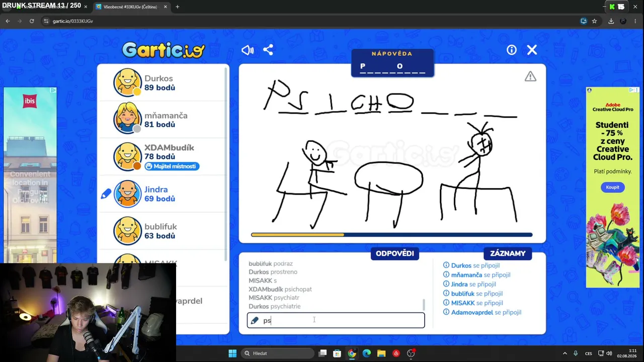The height and width of the screenshot is (362, 644).
Task: Open File Explorer from the taskbar
Action: (381, 353)
